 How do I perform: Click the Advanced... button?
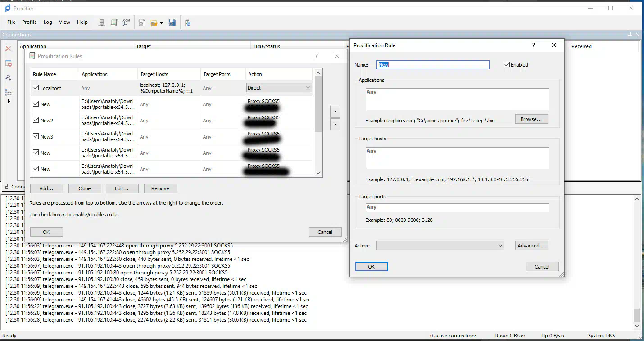click(x=531, y=246)
